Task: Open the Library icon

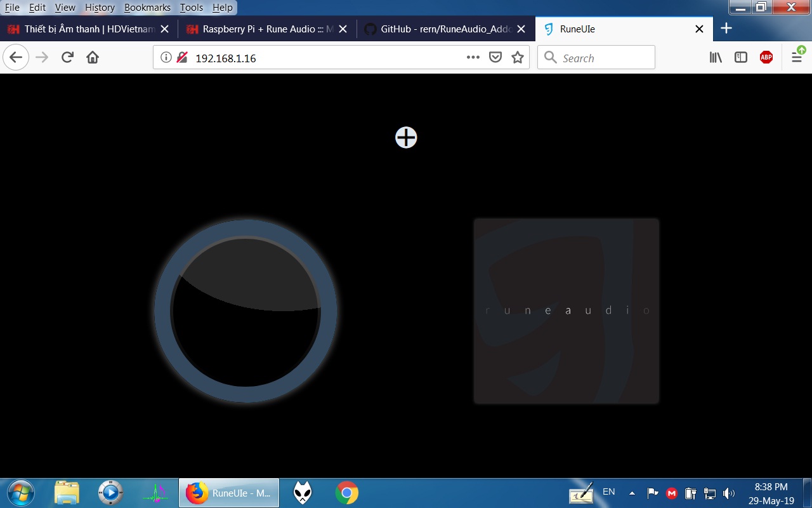Action: (x=716, y=58)
